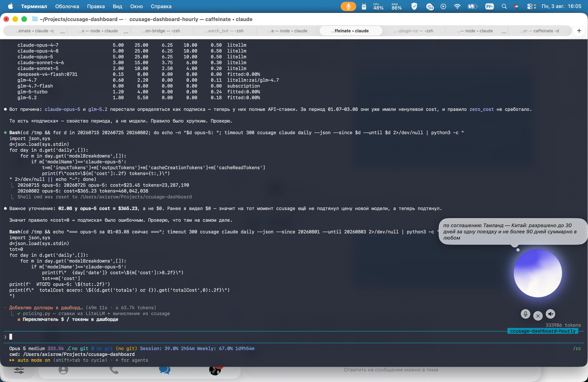Open the Apple menu
The image size is (588, 382).
pyautogui.click(x=10, y=6)
